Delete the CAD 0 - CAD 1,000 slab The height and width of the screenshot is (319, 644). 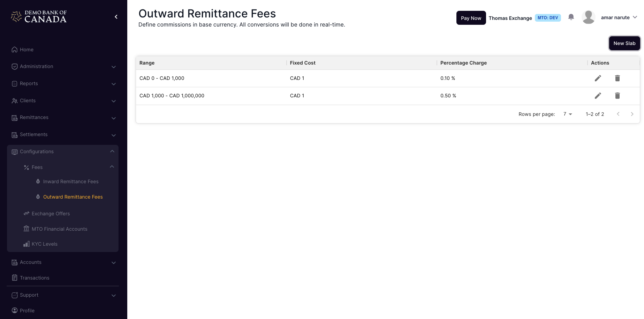tap(617, 78)
